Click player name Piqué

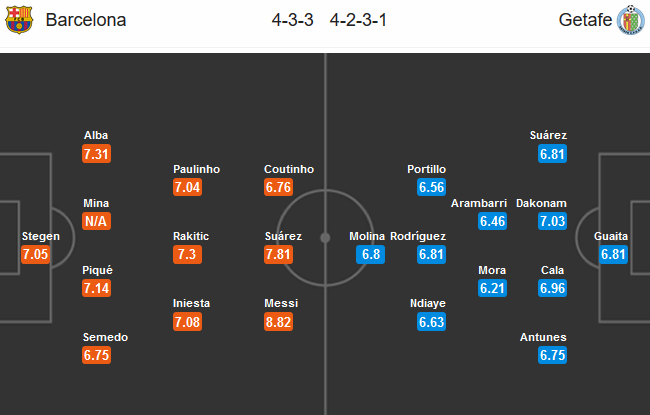click(97, 271)
